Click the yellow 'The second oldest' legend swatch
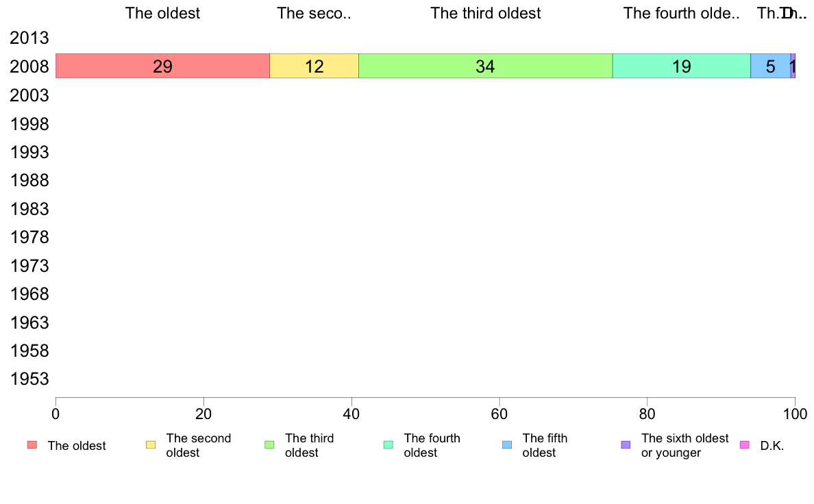The image size is (814, 504). pyautogui.click(x=151, y=445)
